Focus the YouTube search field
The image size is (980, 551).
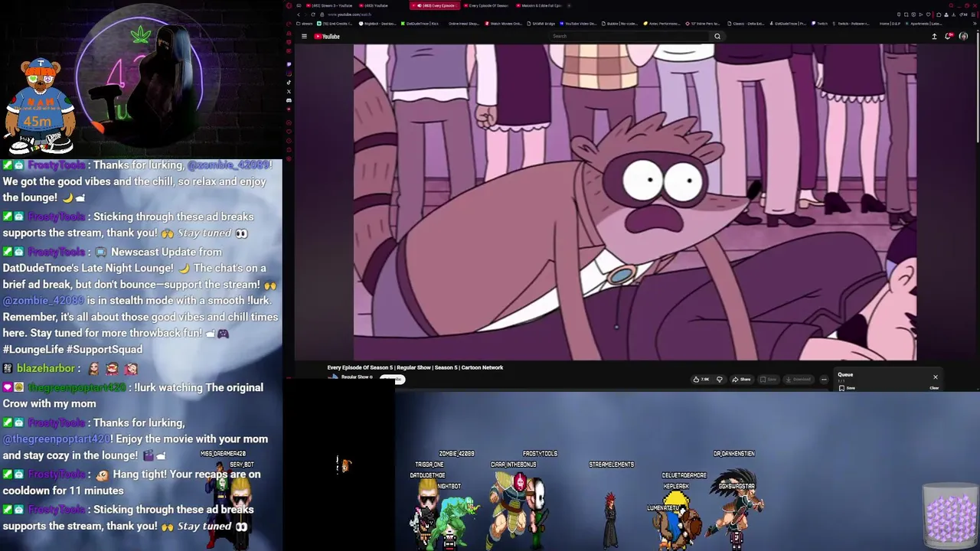[628, 36]
